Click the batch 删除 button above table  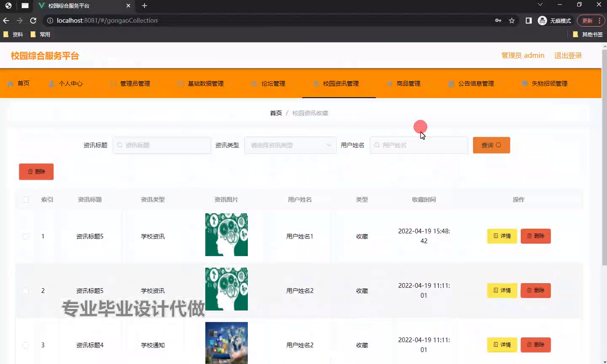pos(36,171)
